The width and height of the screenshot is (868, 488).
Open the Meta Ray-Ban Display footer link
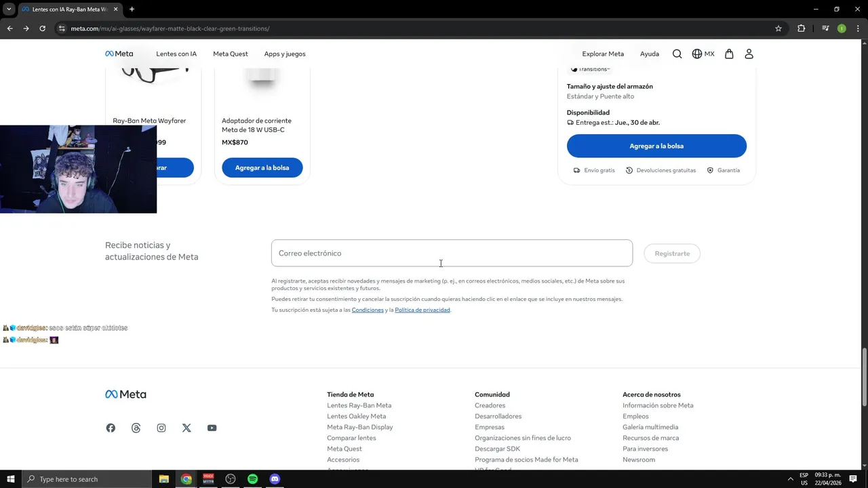pos(359,427)
